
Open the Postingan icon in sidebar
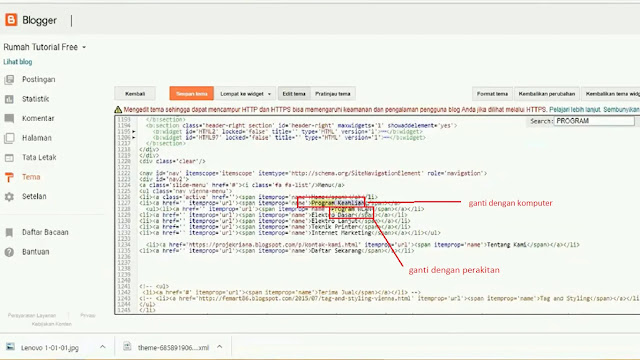coord(9,80)
